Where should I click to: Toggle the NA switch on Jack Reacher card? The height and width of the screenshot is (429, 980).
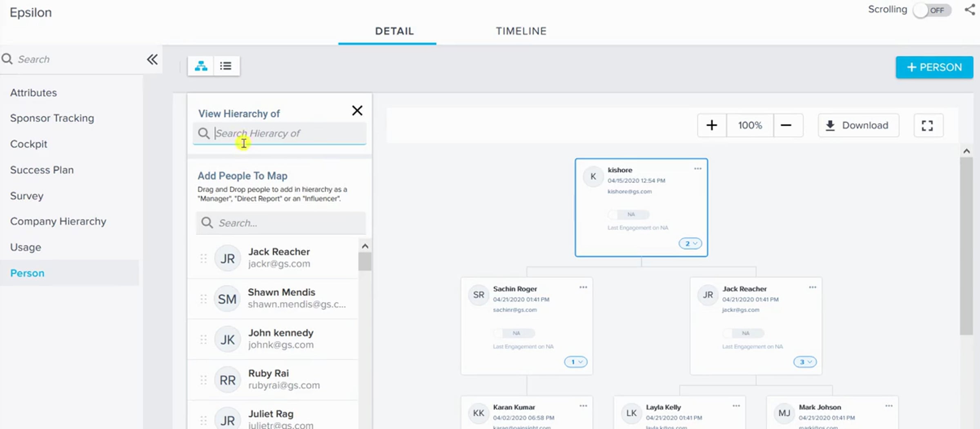point(743,333)
